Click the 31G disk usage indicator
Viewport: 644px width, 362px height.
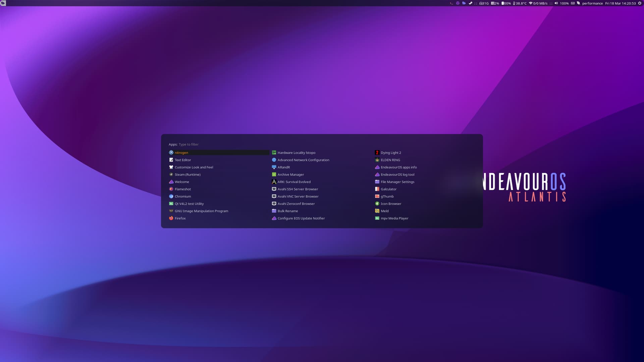click(x=484, y=3)
